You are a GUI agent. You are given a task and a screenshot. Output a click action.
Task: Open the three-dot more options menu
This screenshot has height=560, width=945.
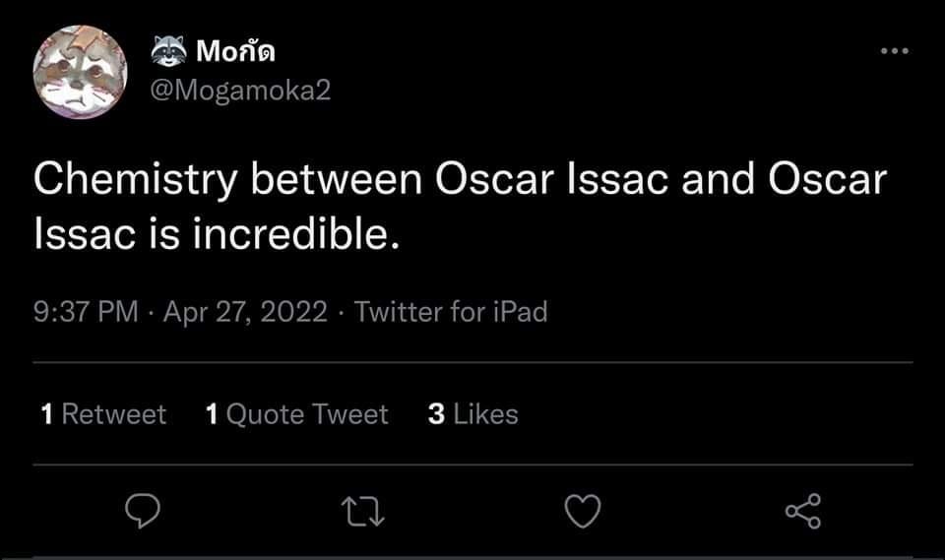(x=894, y=51)
